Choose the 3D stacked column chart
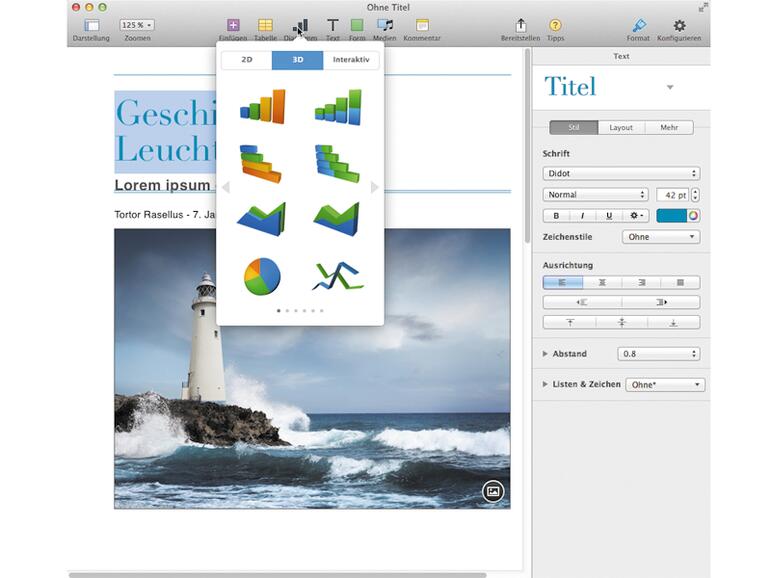The width and height of the screenshot is (770, 578). (x=337, y=107)
